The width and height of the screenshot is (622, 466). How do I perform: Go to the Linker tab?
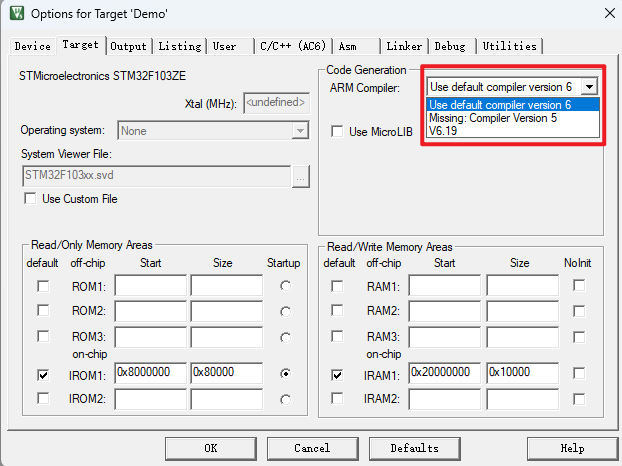point(404,46)
